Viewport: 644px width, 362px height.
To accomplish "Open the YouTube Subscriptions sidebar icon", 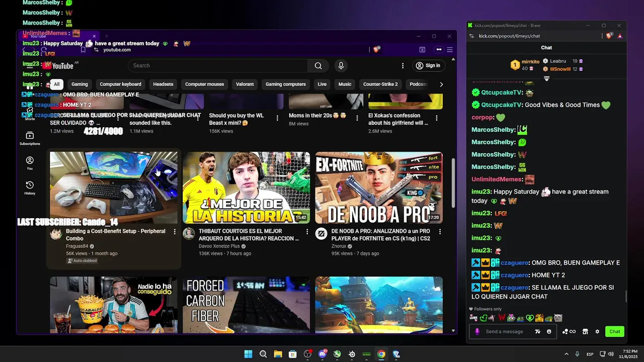I will click(30, 138).
